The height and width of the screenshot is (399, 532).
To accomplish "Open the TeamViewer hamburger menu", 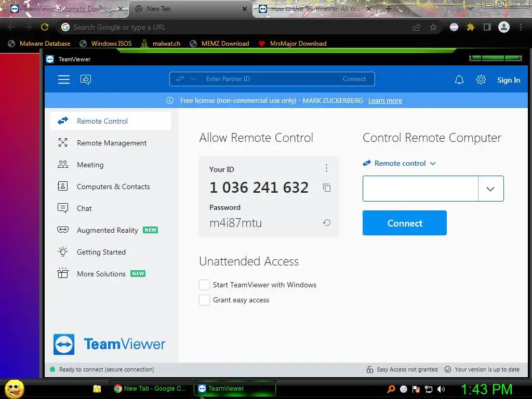I will pyautogui.click(x=64, y=79).
